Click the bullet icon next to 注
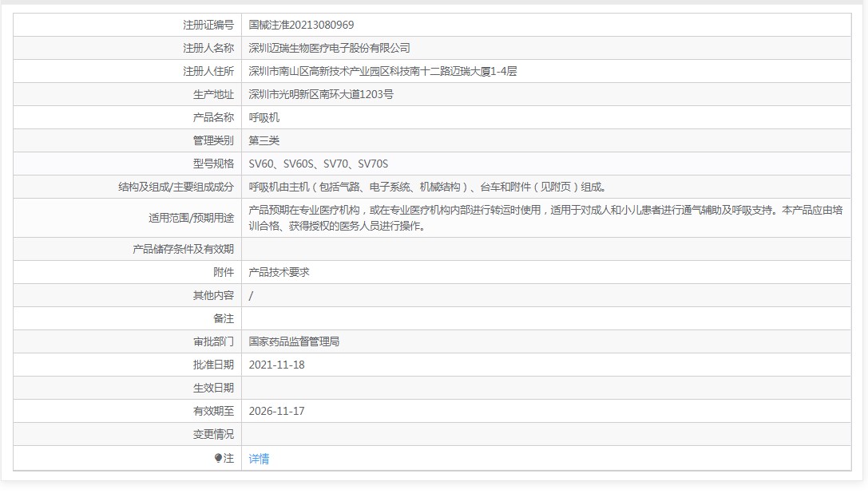 coord(218,458)
